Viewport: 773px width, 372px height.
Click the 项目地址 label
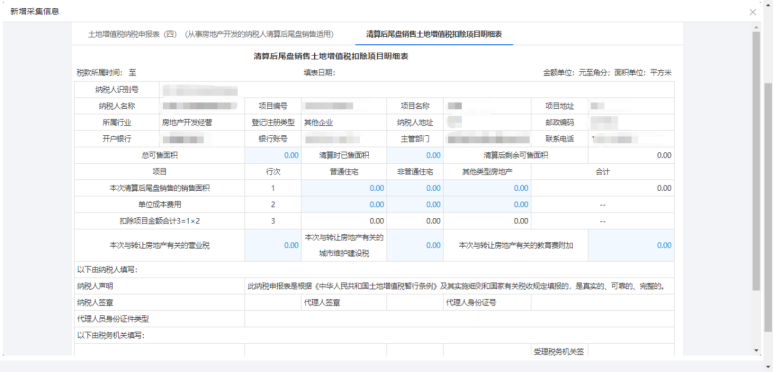(560, 106)
